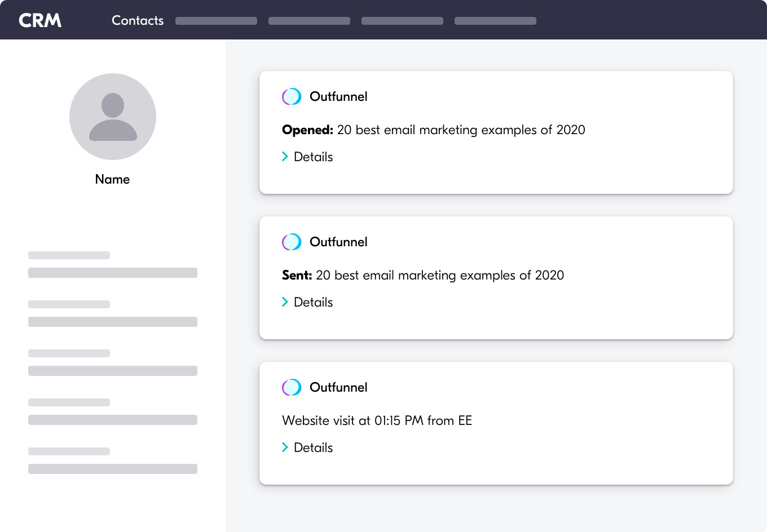This screenshot has height=532, width=767.
Task: Click the last placeholder field in the contact sidebar
Action: [113, 469]
